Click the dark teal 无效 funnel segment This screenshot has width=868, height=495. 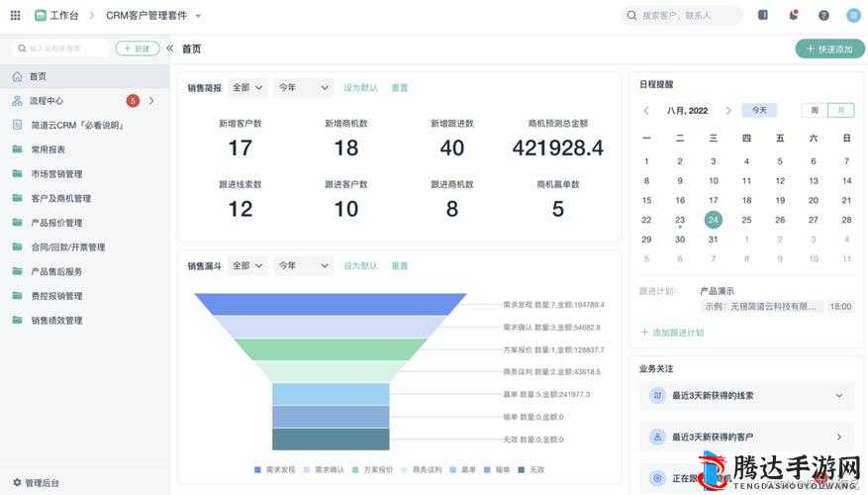[x=331, y=440]
